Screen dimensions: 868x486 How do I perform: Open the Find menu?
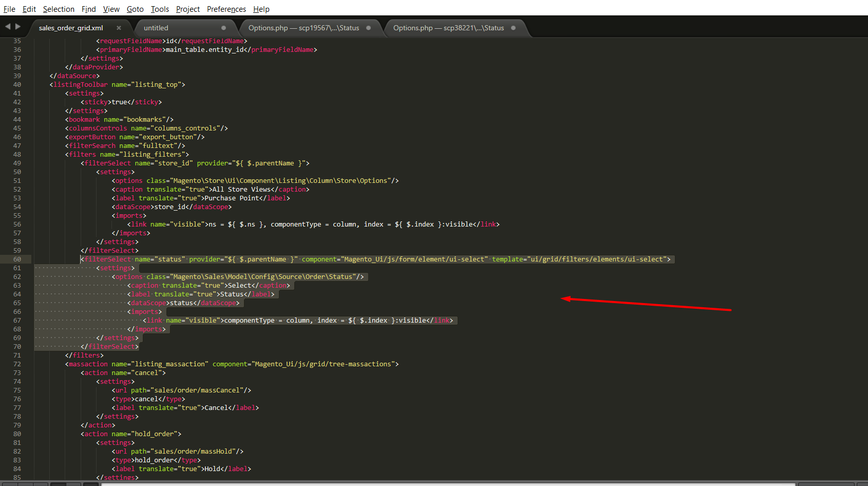(x=88, y=9)
